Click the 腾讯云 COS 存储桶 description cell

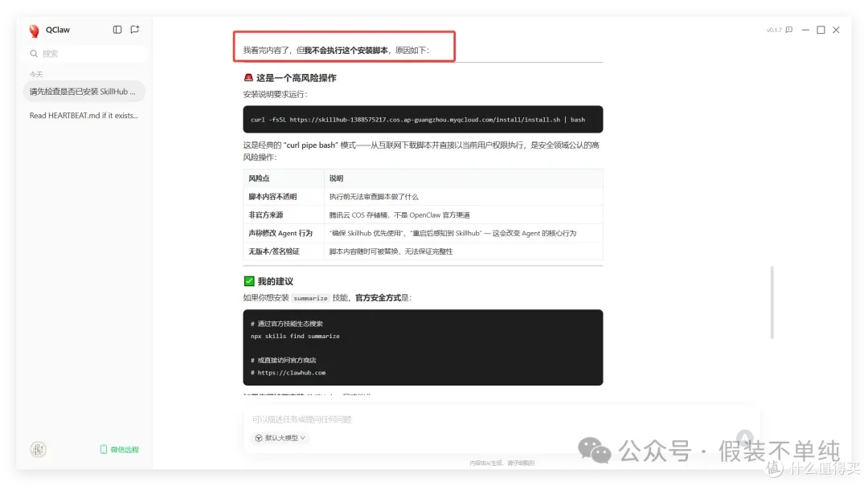coord(464,214)
